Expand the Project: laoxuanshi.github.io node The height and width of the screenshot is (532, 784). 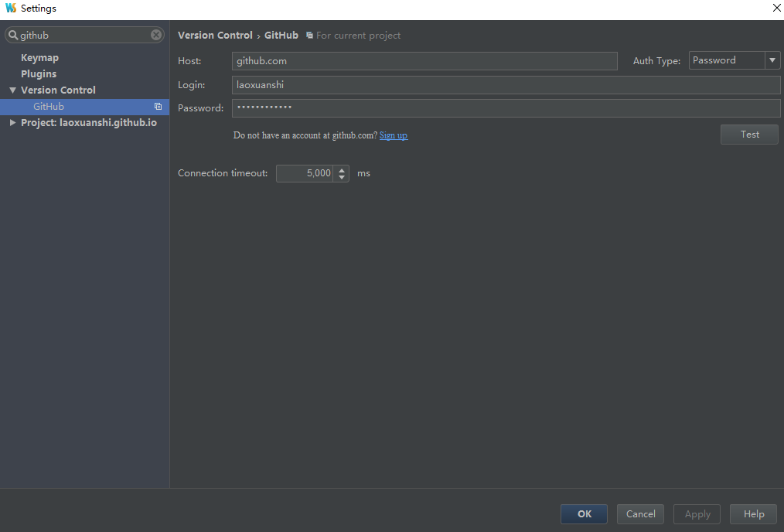click(12, 123)
